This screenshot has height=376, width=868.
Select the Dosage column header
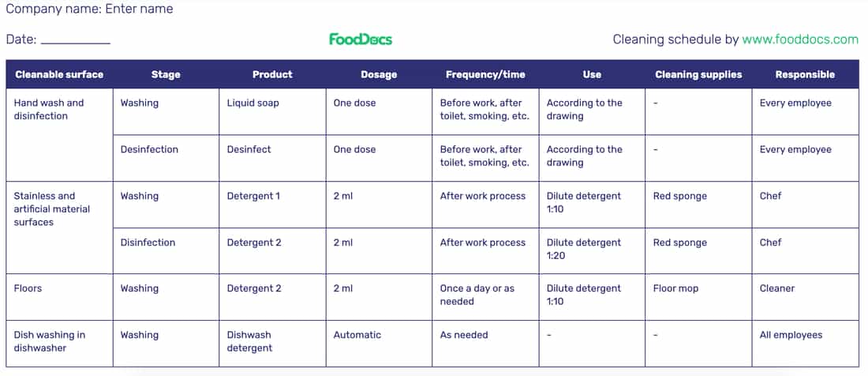point(379,74)
